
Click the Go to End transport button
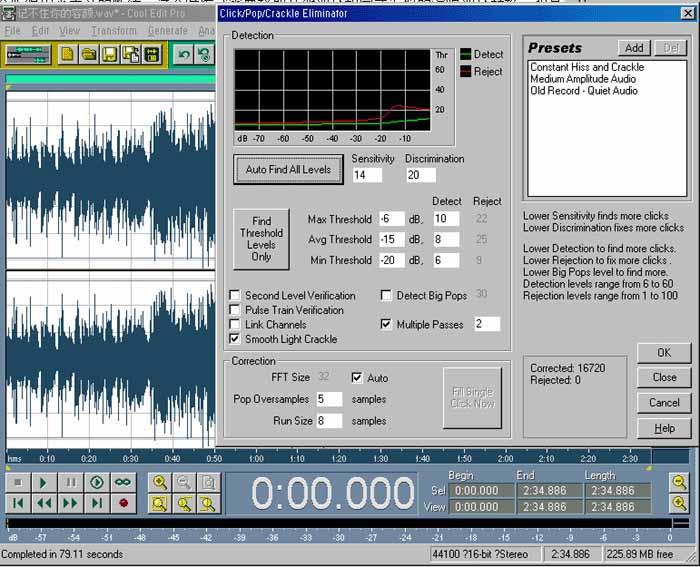pos(97,503)
